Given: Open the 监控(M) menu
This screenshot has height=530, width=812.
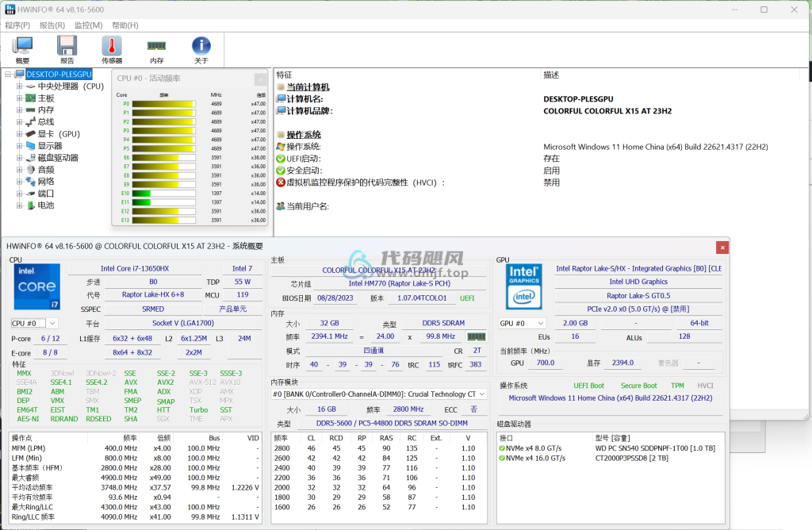Looking at the screenshot, I should (88, 25).
